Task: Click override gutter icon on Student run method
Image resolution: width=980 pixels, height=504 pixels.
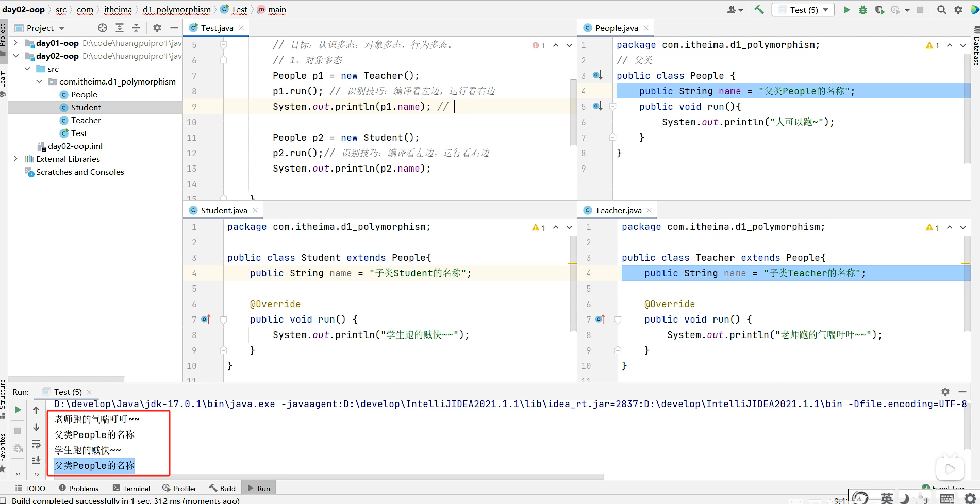Action: coord(206,320)
